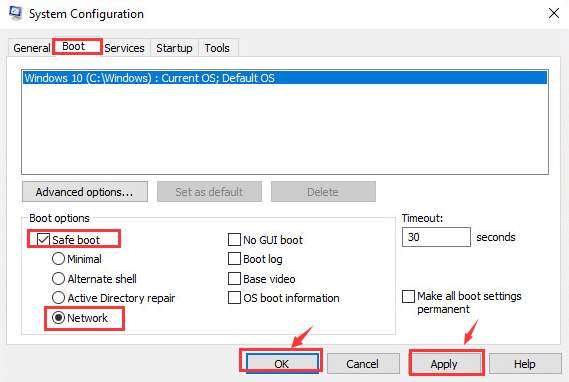Select the Network radio button
The image size is (569, 382).
(x=58, y=318)
